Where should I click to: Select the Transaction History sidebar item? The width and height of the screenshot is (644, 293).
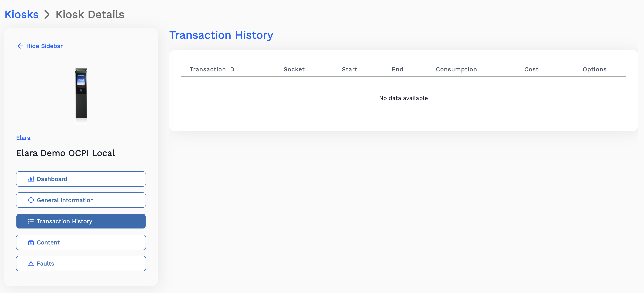click(81, 221)
